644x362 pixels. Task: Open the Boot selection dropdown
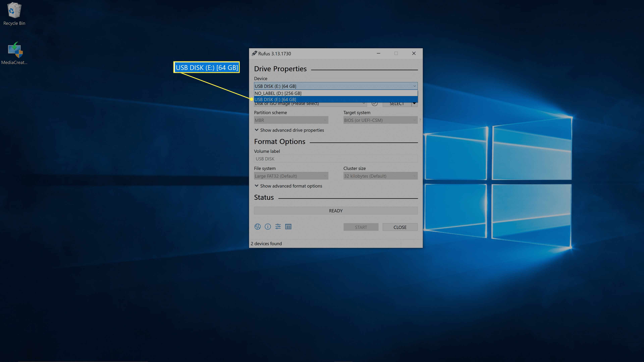pyautogui.click(x=310, y=104)
